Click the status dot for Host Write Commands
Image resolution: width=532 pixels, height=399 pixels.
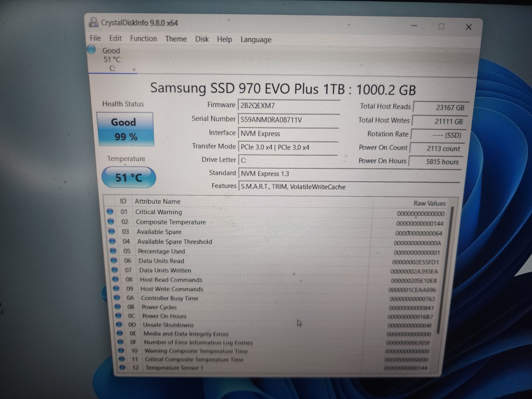[x=116, y=288]
